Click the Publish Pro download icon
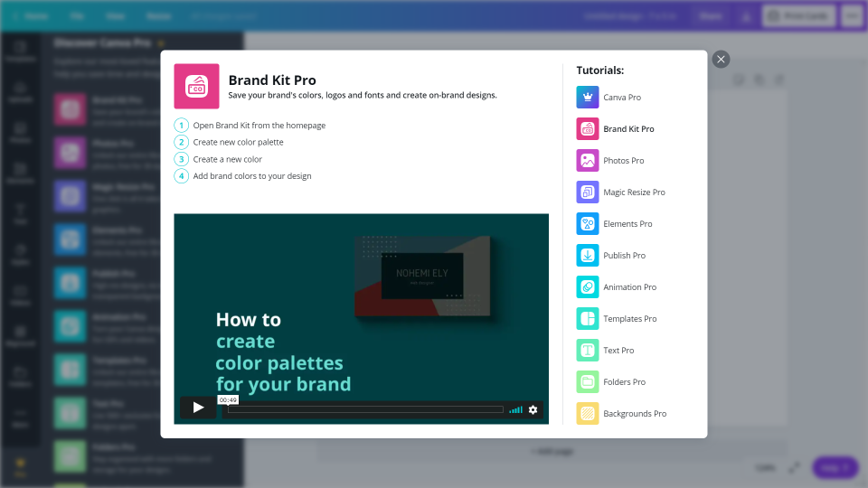The height and width of the screenshot is (488, 868). point(588,255)
